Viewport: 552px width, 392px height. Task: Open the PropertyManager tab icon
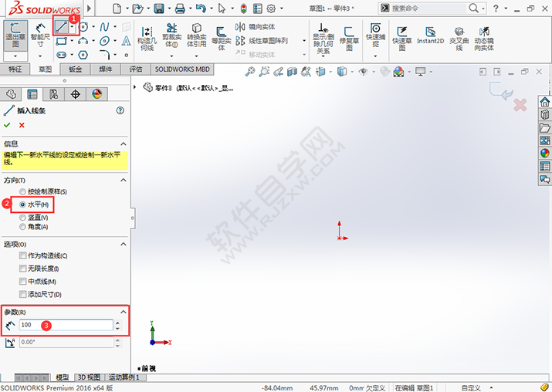(32, 94)
